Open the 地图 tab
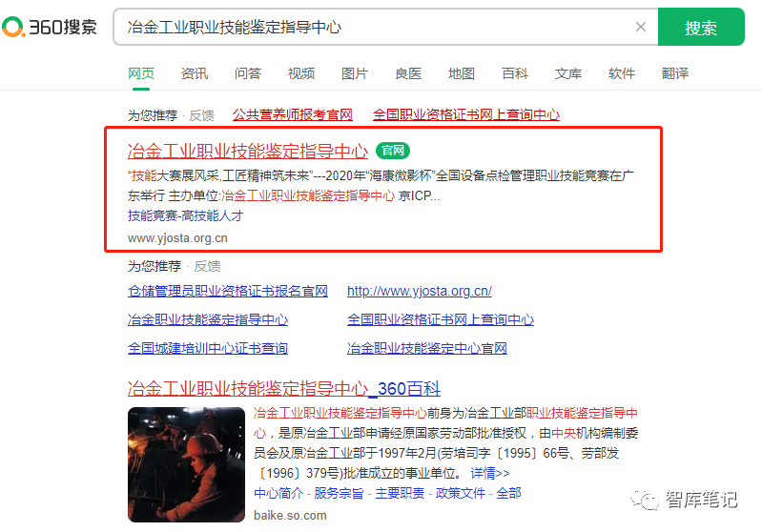The height and width of the screenshot is (532, 762). click(x=462, y=73)
